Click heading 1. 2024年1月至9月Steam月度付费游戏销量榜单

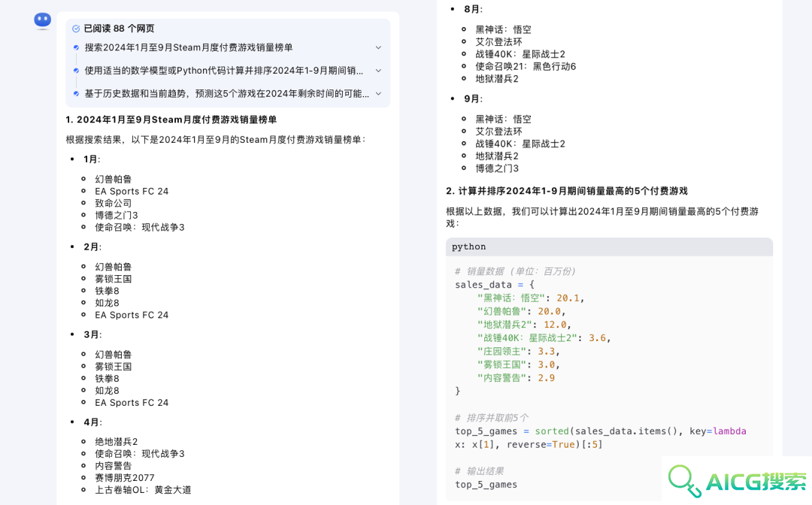point(171,119)
